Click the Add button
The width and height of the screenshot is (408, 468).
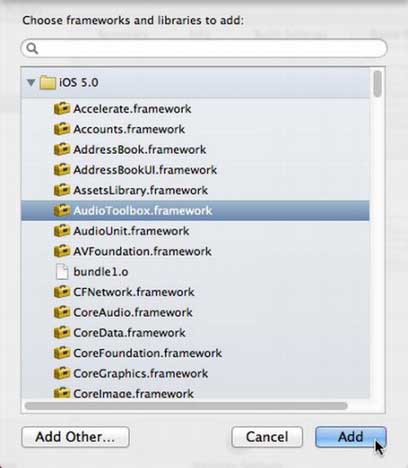(x=351, y=437)
